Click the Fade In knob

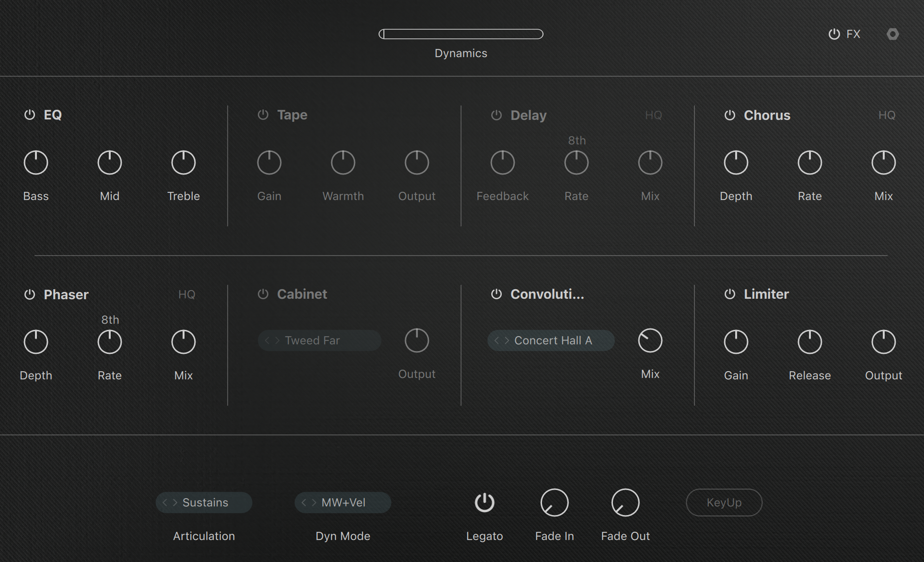pos(554,503)
